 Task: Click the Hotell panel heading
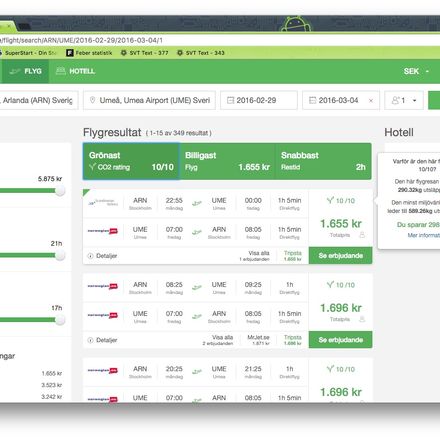point(399,132)
